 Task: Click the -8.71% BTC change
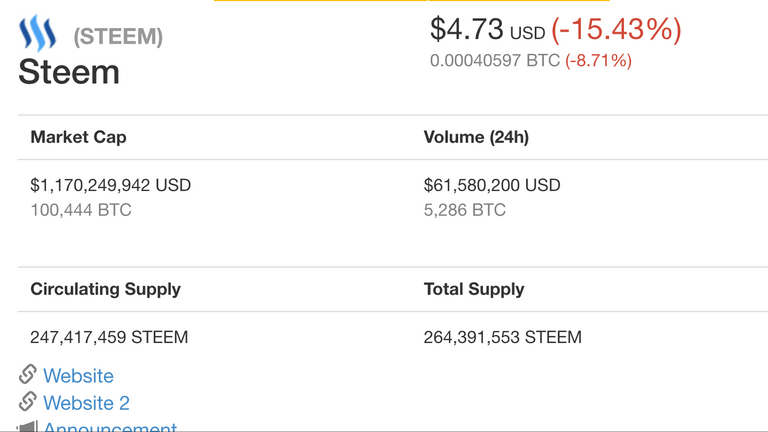point(599,61)
